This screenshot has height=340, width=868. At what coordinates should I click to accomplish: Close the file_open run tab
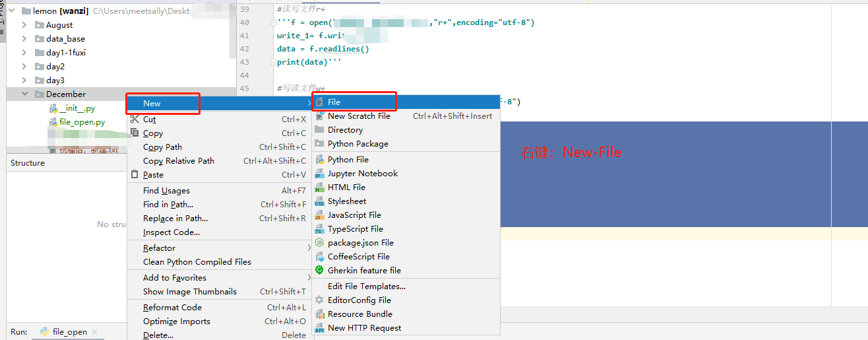(x=94, y=332)
